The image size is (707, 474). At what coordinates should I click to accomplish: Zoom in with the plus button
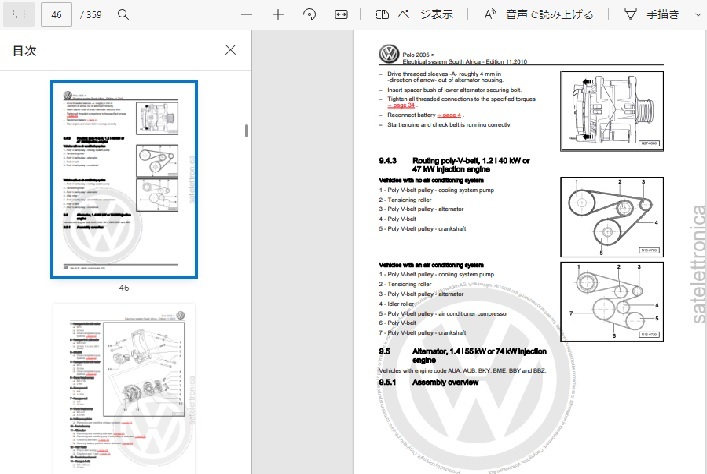click(278, 14)
